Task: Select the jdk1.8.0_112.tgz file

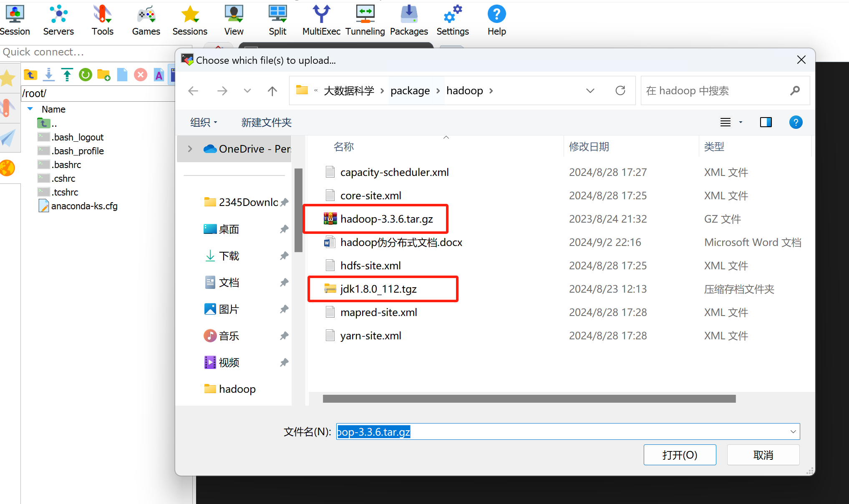Action: pyautogui.click(x=378, y=289)
